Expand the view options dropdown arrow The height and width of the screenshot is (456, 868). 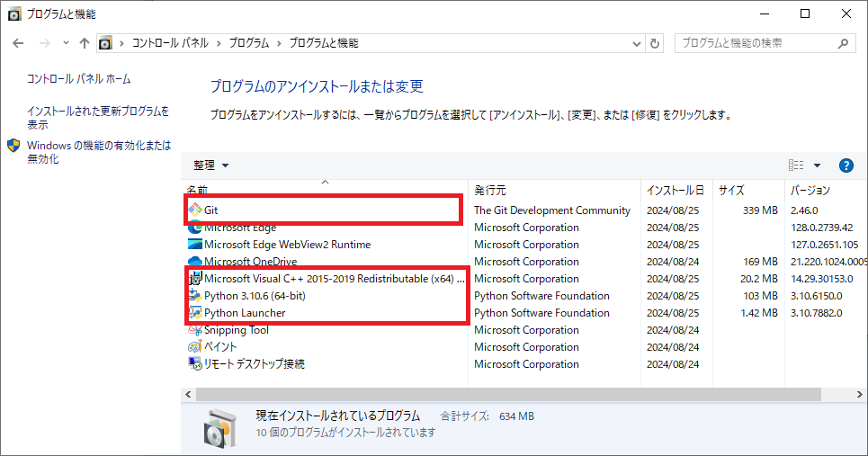pos(817,165)
